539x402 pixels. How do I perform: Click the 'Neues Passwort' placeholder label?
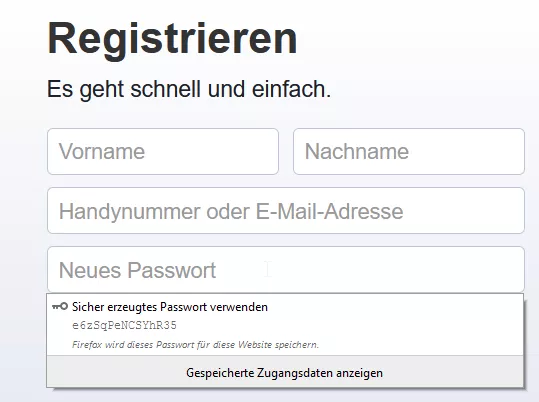[137, 270]
